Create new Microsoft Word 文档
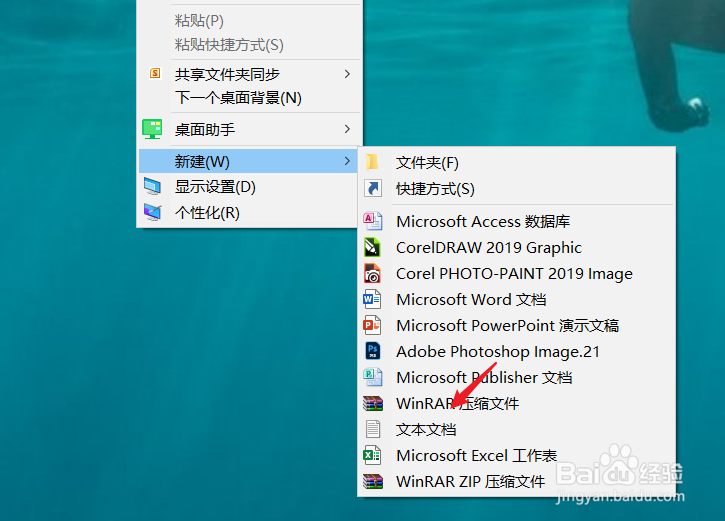The width and height of the screenshot is (725, 521). tap(516, 299)
